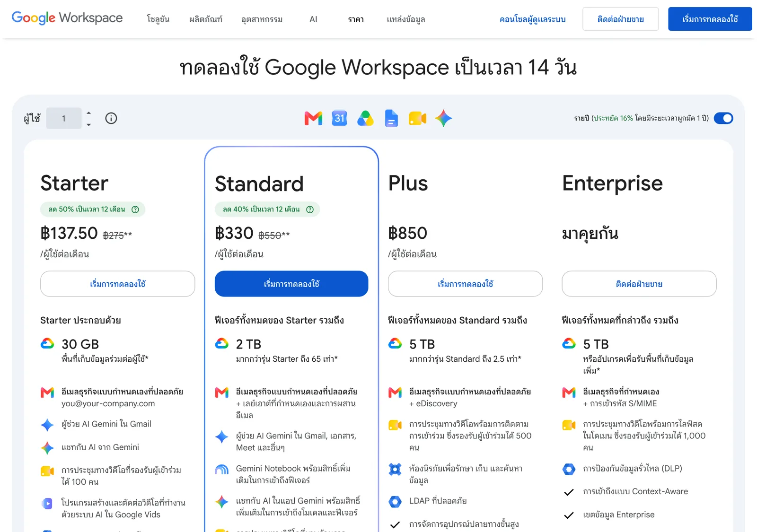757x532 pixels.
Task: Click the Gemini sparkle icon in app row
Action: (443, 118)
